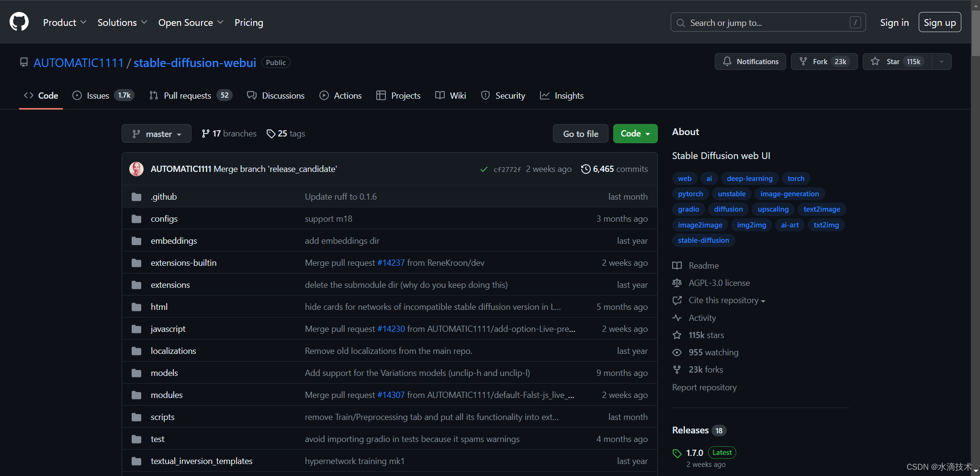Open the AUTOMATIC1111 owner link in title
This screenshot has width=980, height=476.
click(79, 63)
